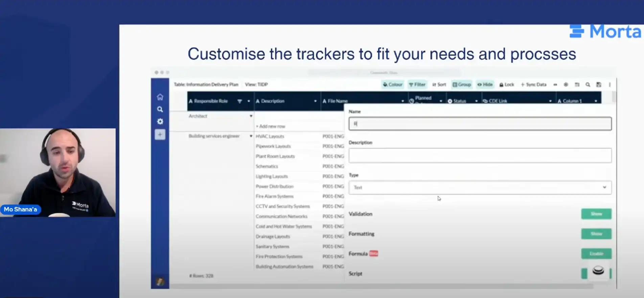
Task: Enable the Formula option
Action: (596, 254)
